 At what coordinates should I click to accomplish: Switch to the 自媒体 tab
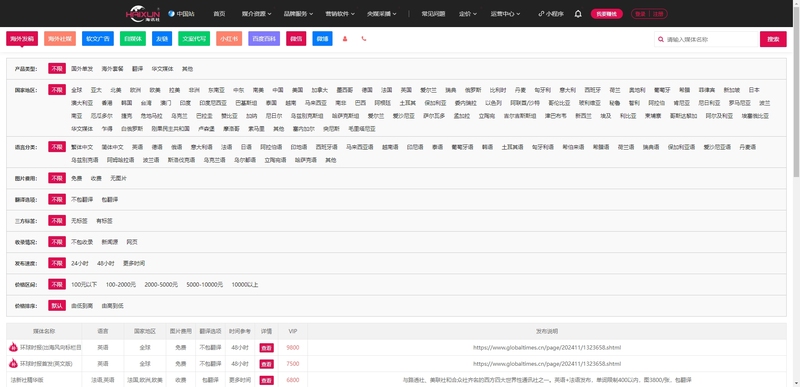[133, 39]
